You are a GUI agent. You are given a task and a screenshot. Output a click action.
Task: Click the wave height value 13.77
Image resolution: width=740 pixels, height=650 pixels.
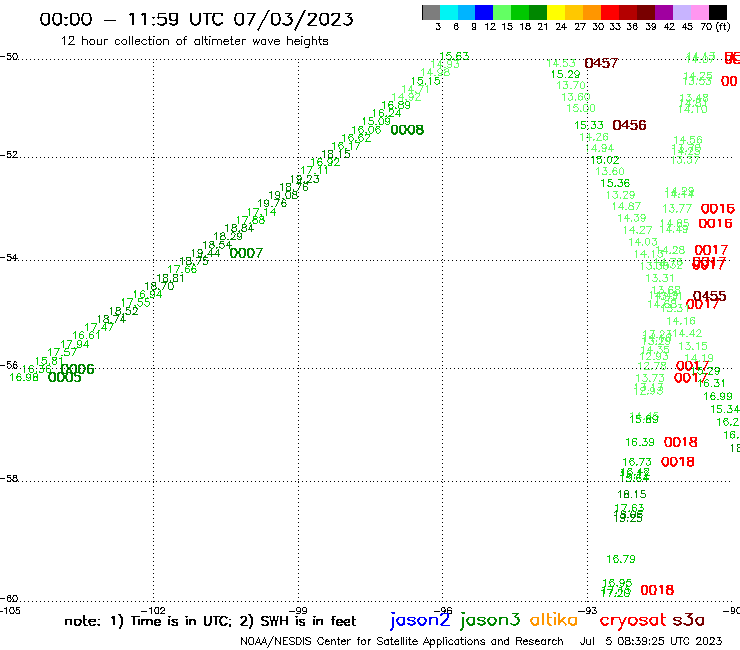pyautogui.click(x=677, y=209)
